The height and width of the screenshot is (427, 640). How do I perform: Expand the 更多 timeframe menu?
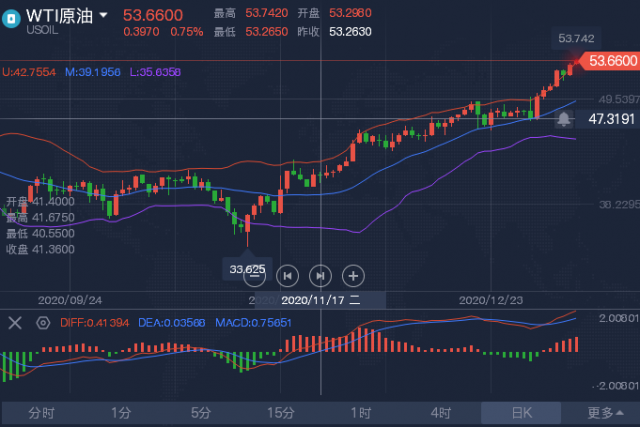click(605, 413)
